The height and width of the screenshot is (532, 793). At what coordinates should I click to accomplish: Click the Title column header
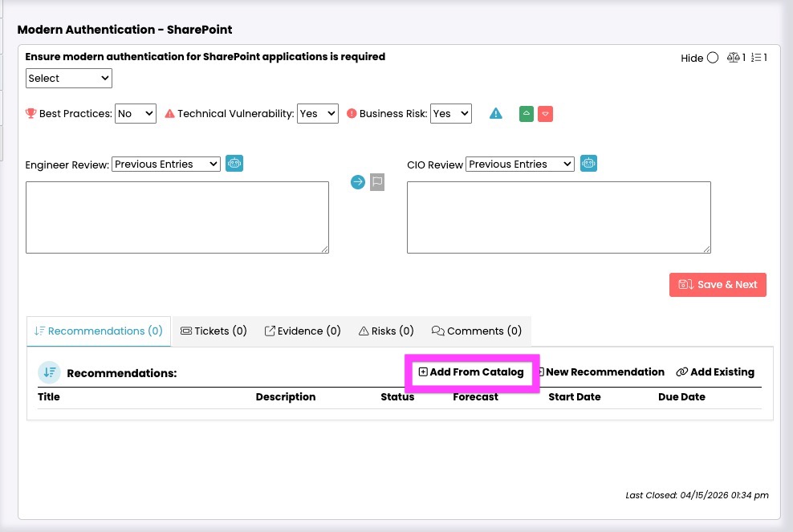[48, 397]
